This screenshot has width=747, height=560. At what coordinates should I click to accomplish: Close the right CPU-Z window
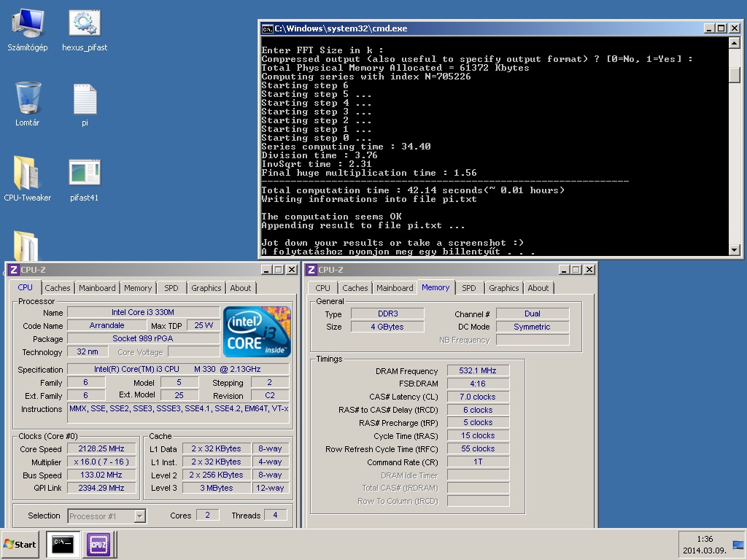coord(589,270)
